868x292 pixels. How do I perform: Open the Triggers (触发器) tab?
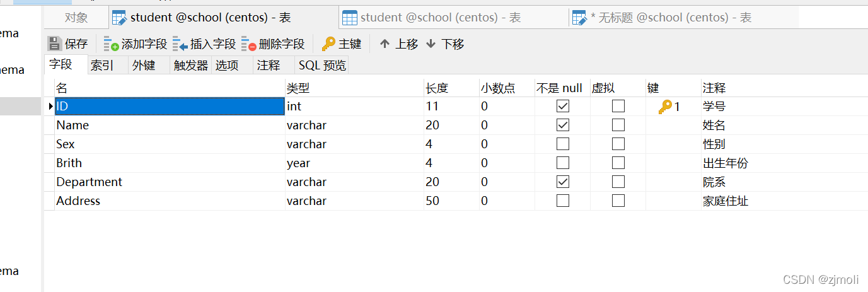click(191, 65)
